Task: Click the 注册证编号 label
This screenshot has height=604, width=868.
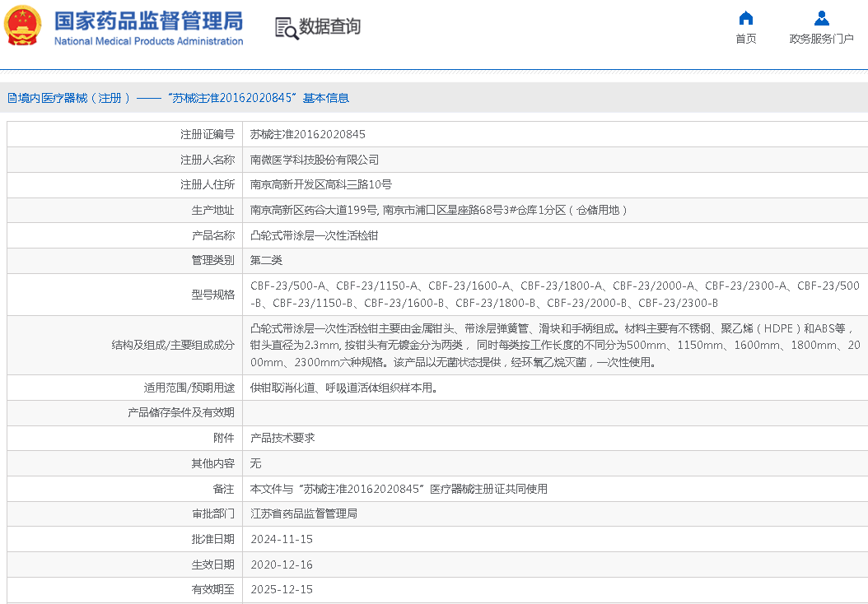Action: pyautogui.click(x=208, y=134)
